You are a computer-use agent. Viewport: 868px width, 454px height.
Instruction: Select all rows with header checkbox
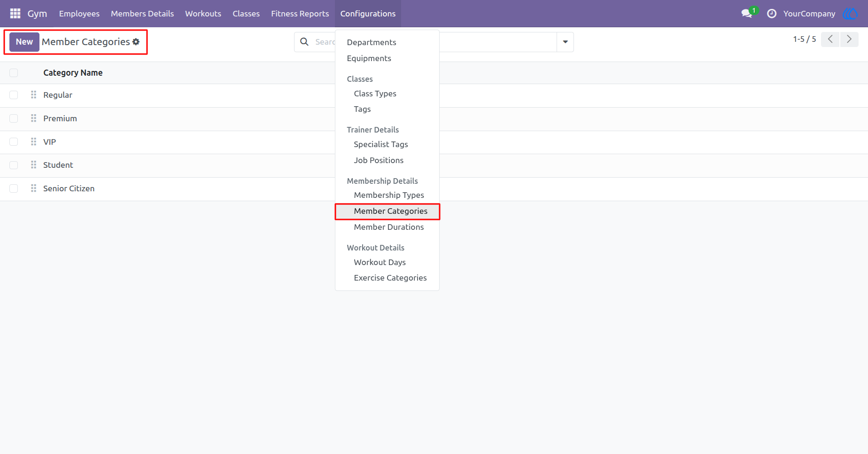(x=14, y=73)
